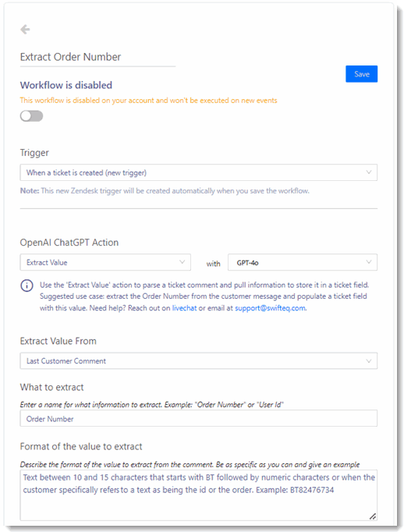Click the chevron on GPT-4o model selector
Image resolution: width=404 pixels, height=532 pixels.
pyautogui.click(x=369, y=262)
